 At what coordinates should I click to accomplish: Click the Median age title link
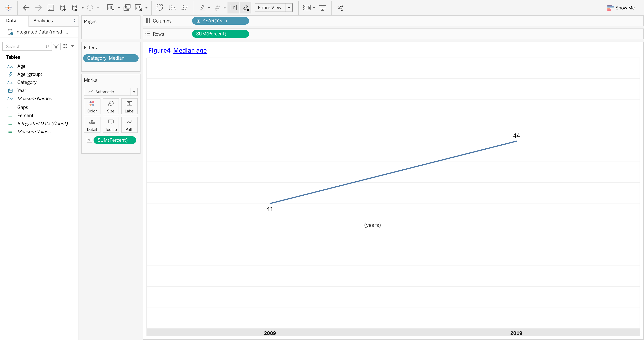coord(190,50)
